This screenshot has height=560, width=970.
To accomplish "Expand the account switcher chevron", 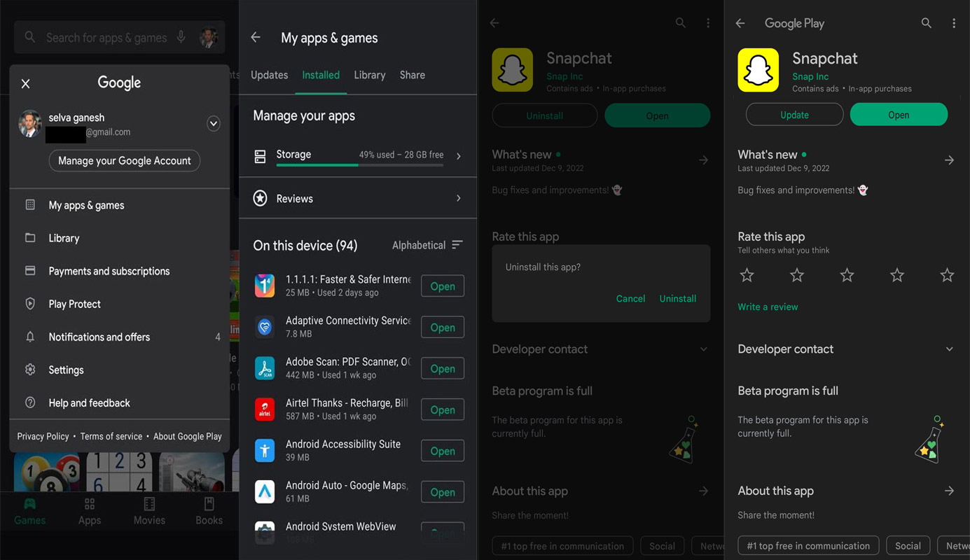I will tap(214, 124).
